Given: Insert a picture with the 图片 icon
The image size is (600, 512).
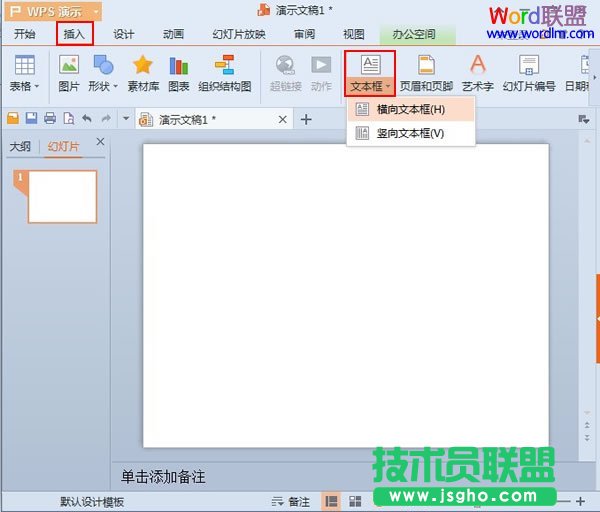Looking at the screenshot, I should (69, 65).
